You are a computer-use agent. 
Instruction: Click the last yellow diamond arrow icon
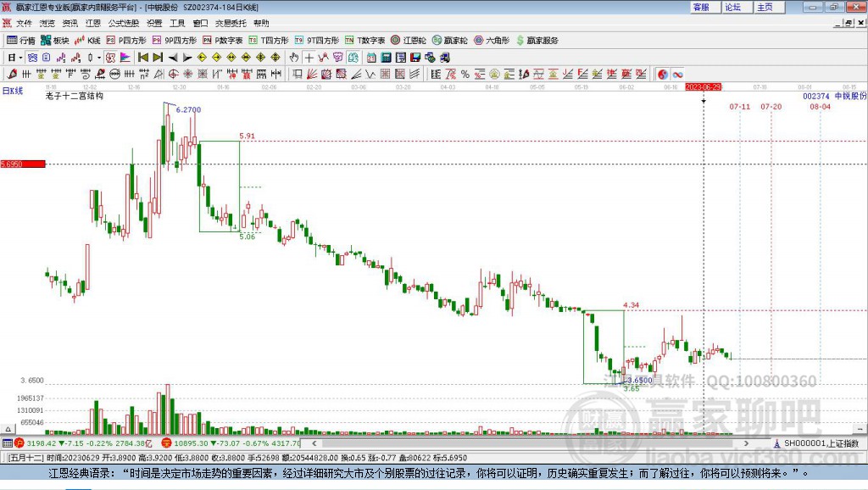pos(275,58)
